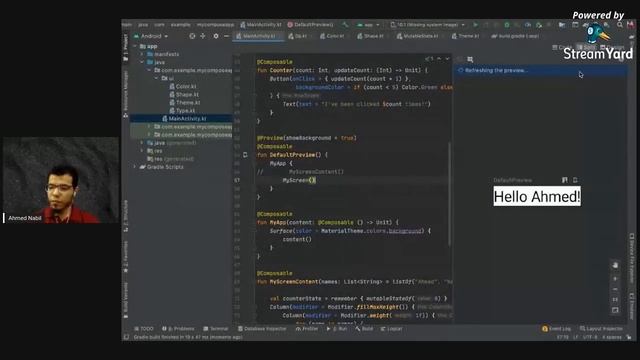Expand the res folder arrow

(142, 151)
